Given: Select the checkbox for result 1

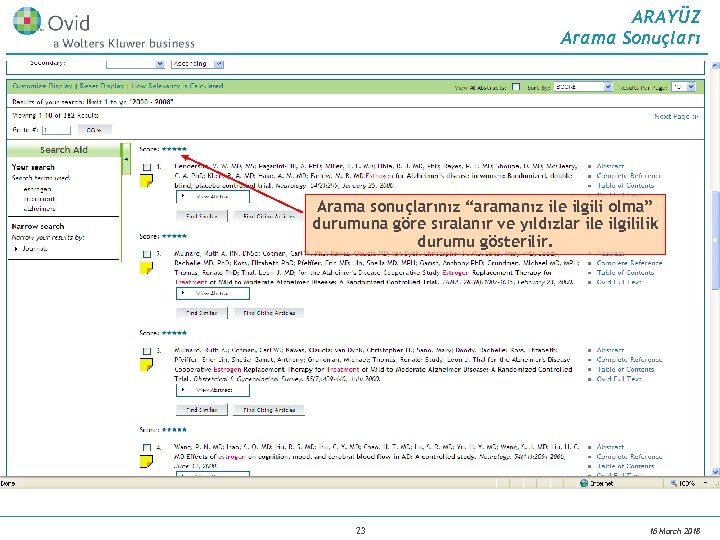Looking at the screenshot, I should 146,167.
